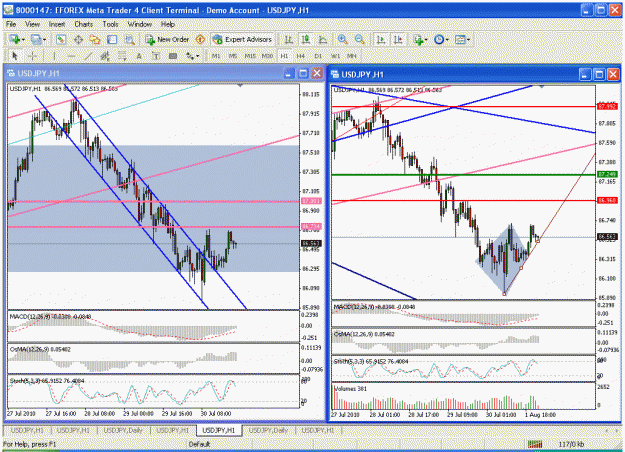Switch to bar chart display
This screenshot has height=452, width=625.
click(x=289, y=39)
